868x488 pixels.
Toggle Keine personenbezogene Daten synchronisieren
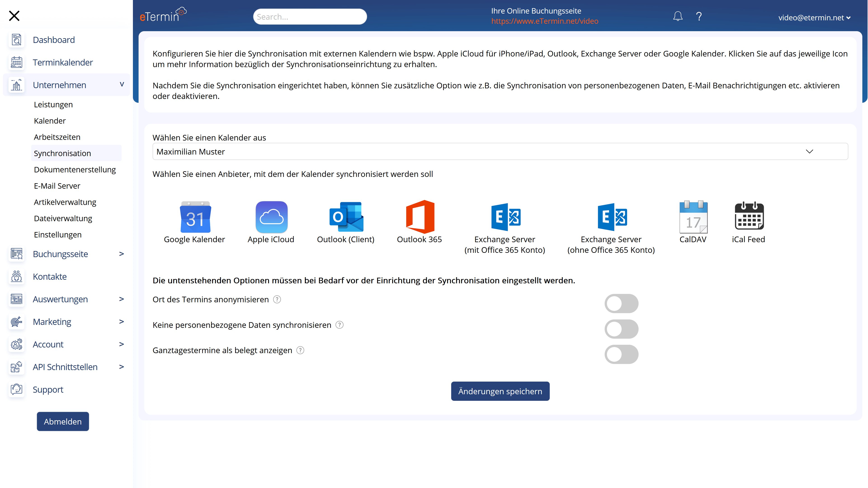[621, 329]
